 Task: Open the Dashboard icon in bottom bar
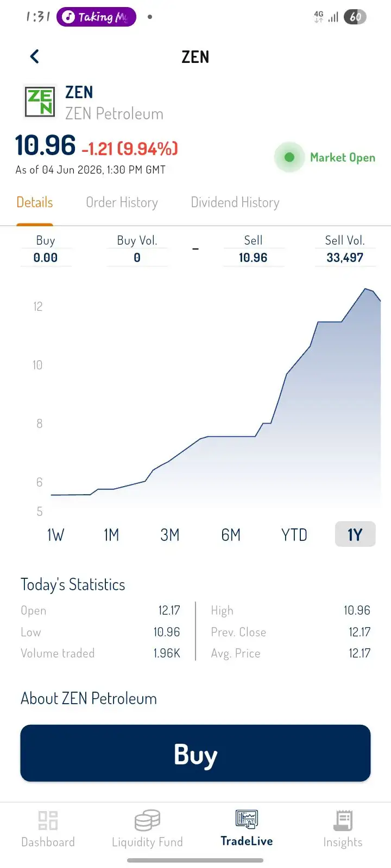click(48, 820)
